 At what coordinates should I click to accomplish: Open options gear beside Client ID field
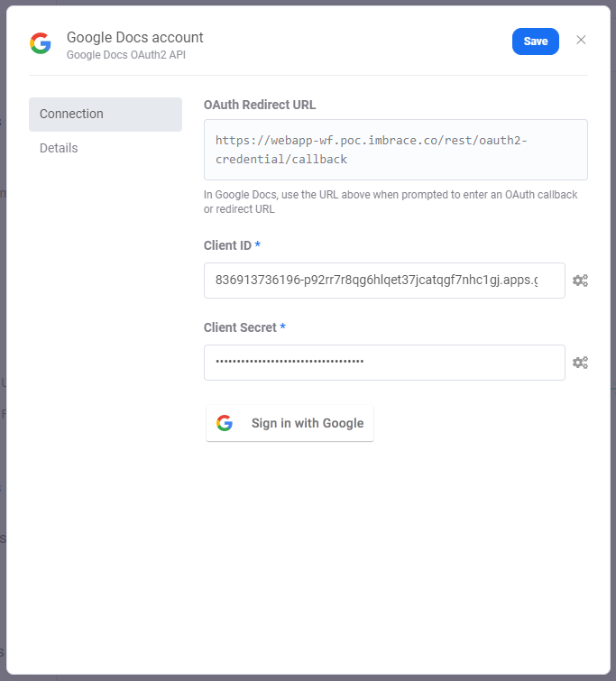coord(580,281)
